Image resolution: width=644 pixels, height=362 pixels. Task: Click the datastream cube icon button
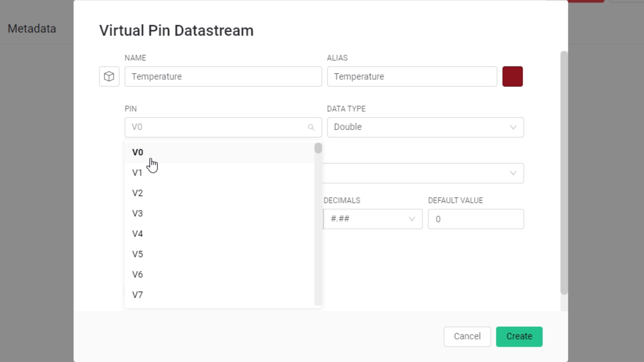pos(109,76)
